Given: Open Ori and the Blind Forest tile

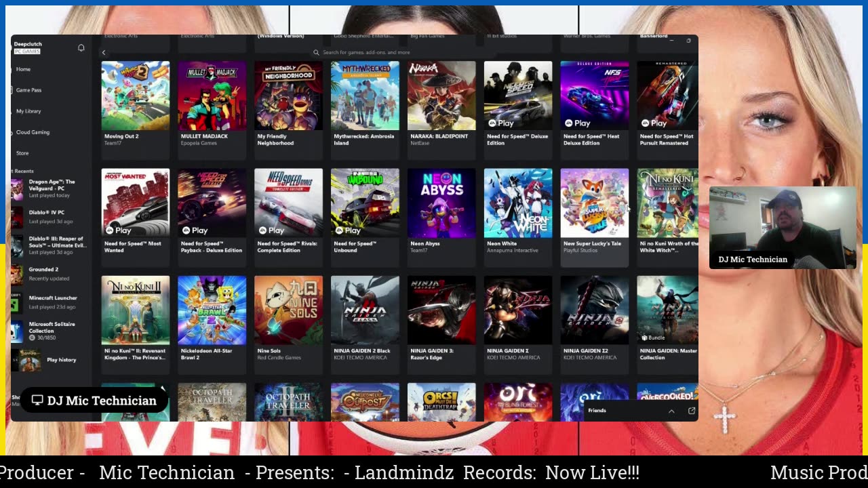Looking at the screenshot, I should [x=518, y=402].
